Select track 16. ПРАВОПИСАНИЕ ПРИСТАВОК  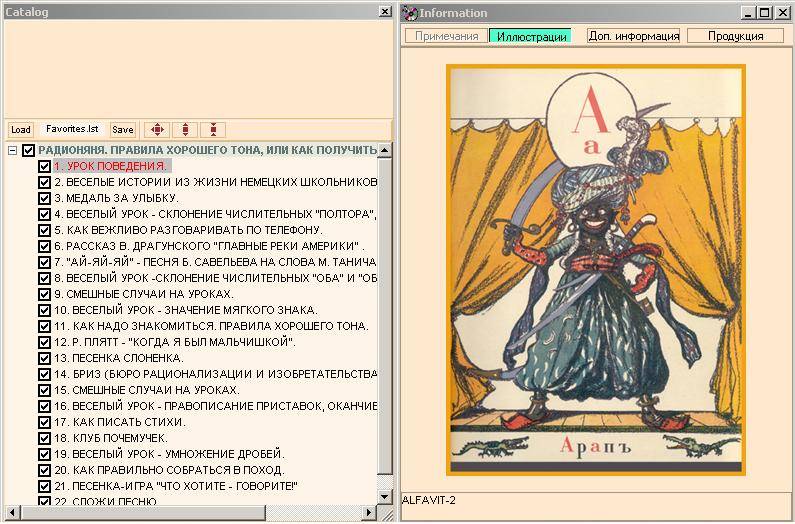pos(215,406)
